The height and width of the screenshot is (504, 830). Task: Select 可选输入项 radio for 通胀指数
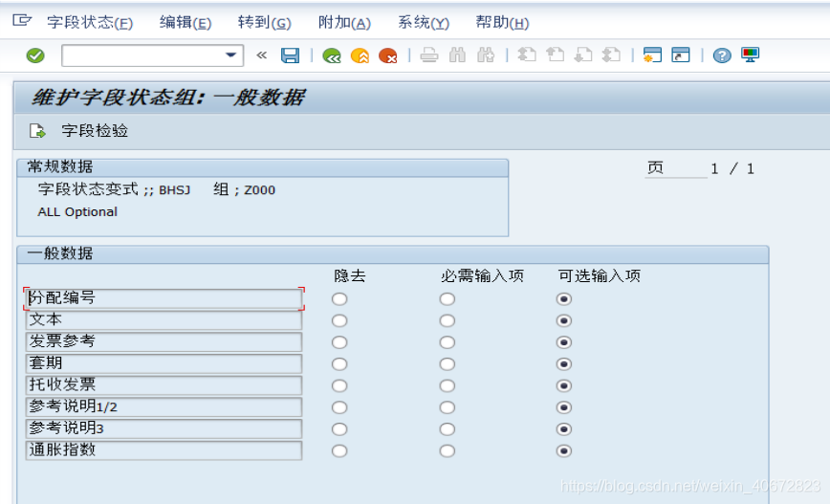[x=564, y=451]
